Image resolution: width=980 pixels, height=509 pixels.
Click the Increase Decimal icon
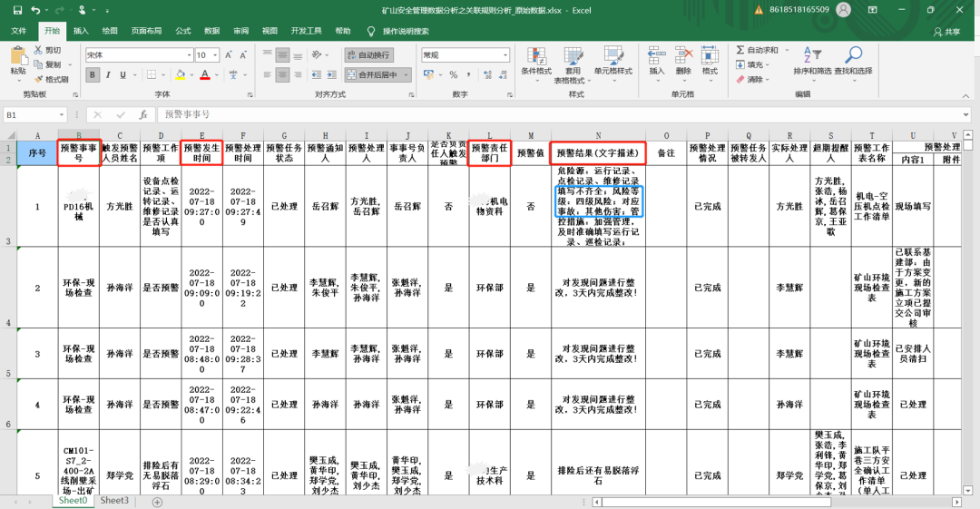click(487, 75)
